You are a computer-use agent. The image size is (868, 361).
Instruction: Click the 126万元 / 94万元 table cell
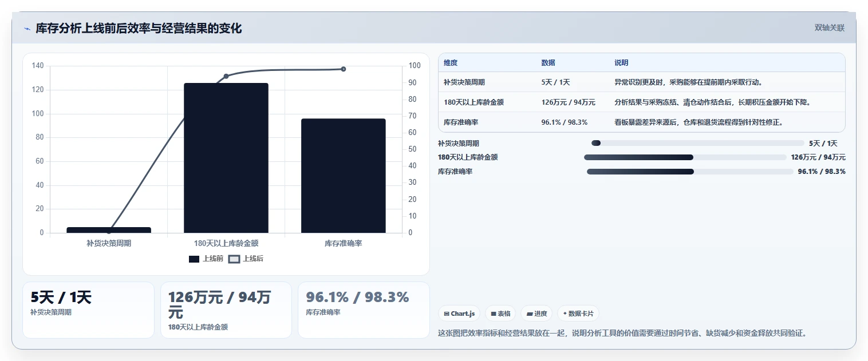click(x=568, y=102)
